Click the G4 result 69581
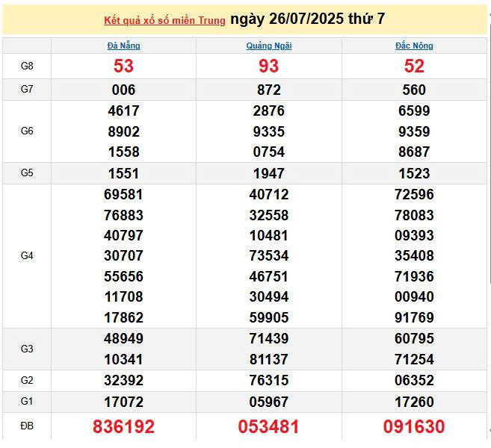Image resolution: width=491 pixels, height=448 pixels. click(124, 194)
